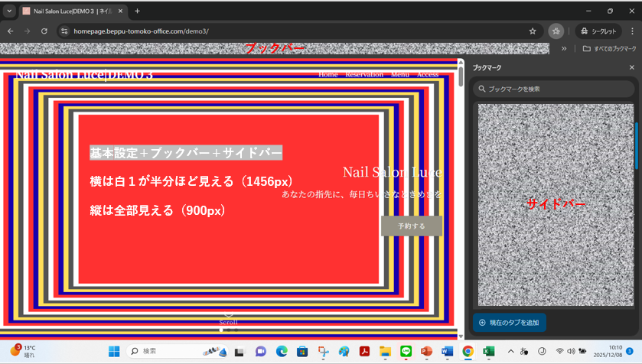Open site information icon in address bar

pyautogui.click(x=64, y=31)
